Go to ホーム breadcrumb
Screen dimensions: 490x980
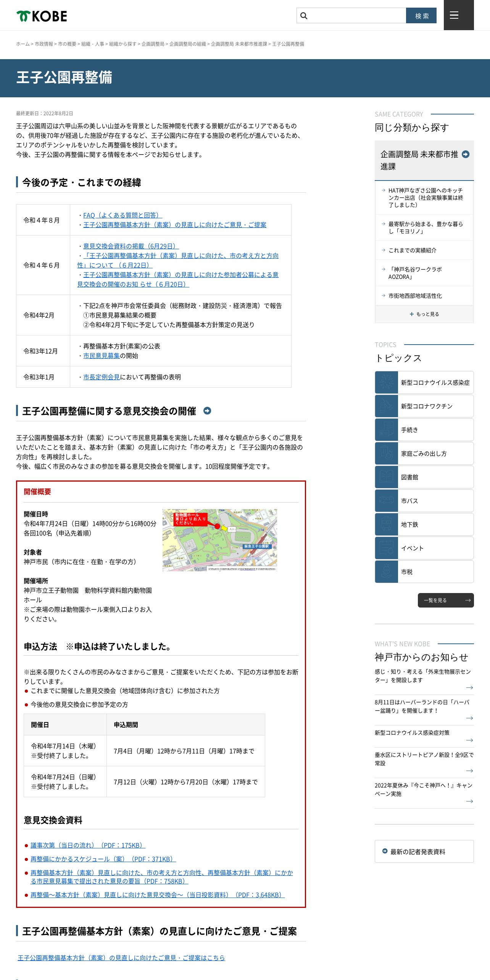(x=23, y=44)
